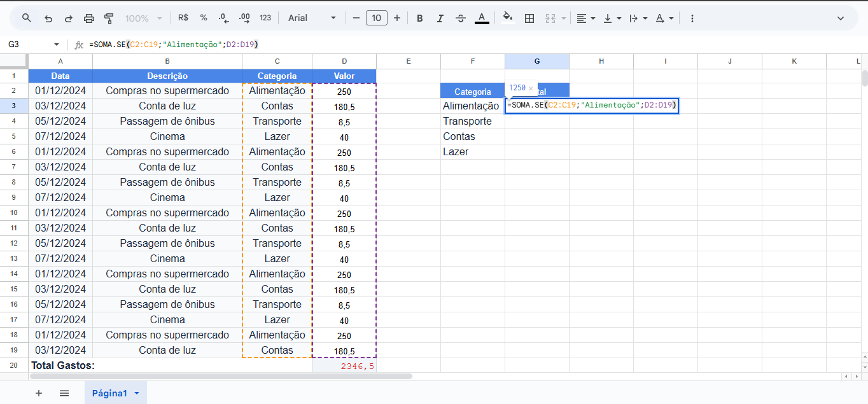Open the Arial font dropdown
This screenshot has height=404, width=868.
[312, 18]
